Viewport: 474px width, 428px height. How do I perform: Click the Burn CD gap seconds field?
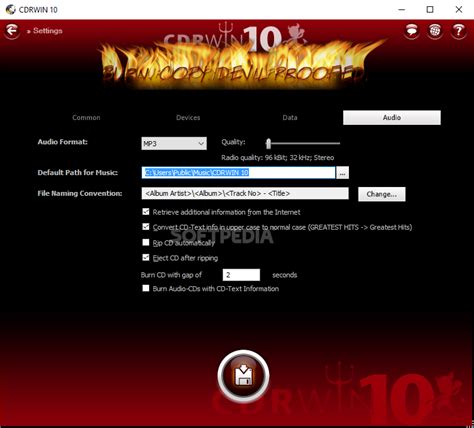pos(241,275)
